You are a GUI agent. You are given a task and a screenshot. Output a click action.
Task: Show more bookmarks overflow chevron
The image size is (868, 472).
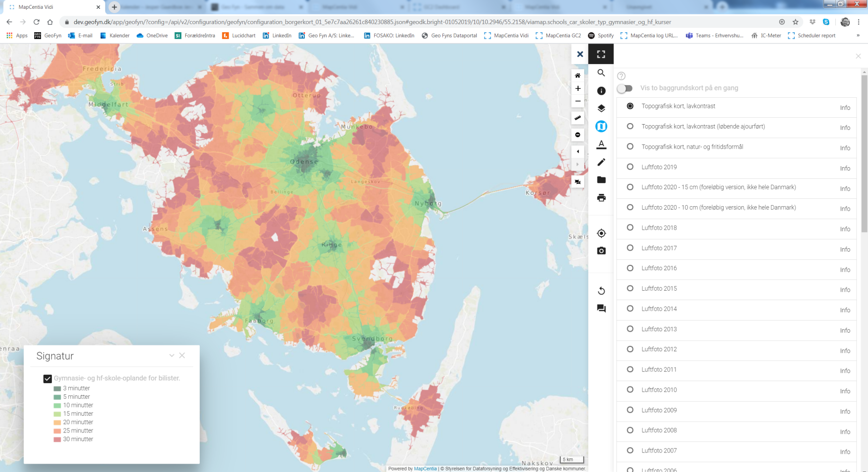coord(858,35)
